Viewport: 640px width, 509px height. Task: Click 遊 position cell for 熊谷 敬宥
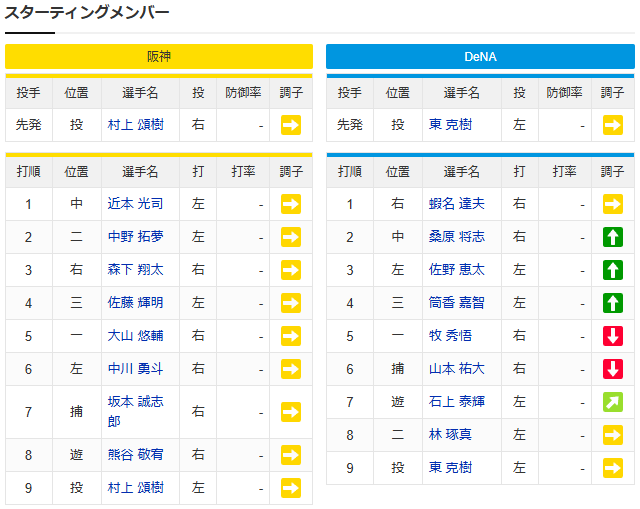tap(76, 454)
